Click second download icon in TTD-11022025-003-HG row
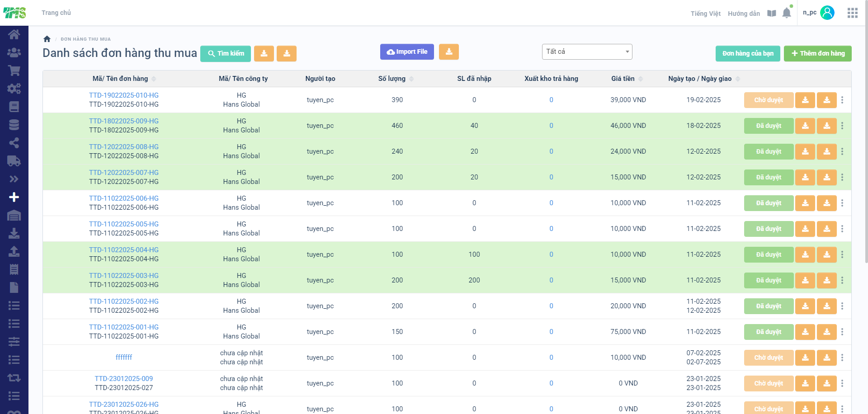 tap(827, 280)
